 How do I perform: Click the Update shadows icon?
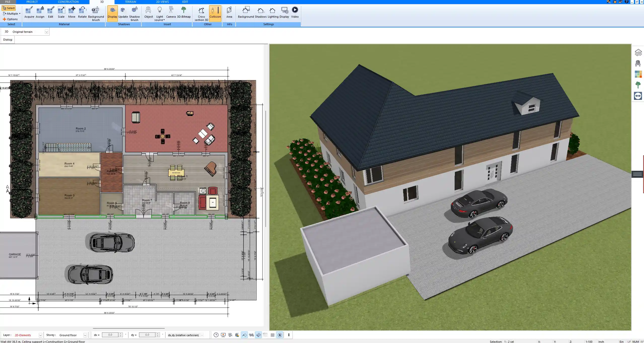(x=123, y=13)
